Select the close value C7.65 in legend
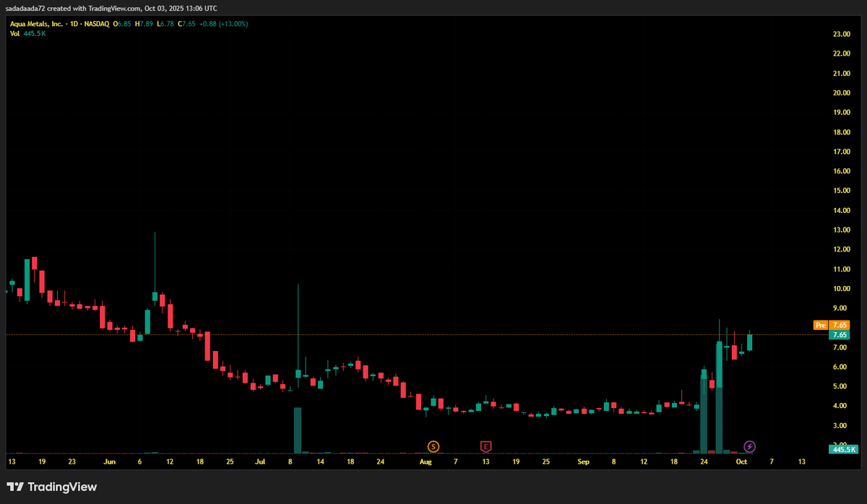Image resolution: width=867 pixels, height=504 pixels. coord(188,24)
